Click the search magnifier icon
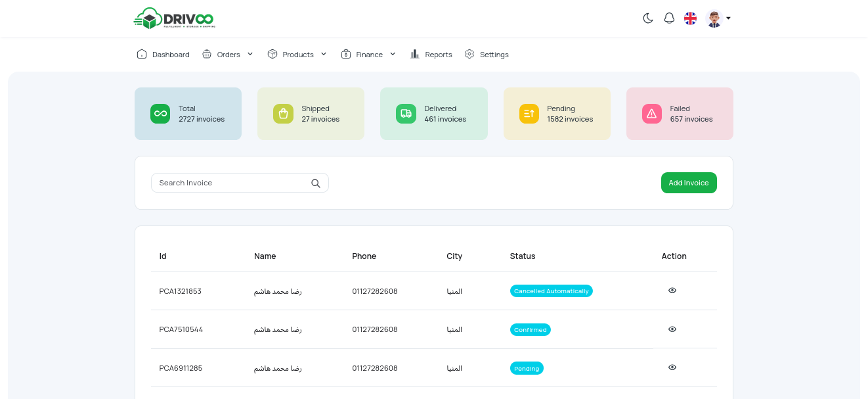The height and width of the screenshot is (399, 868). pyautogui.click(x=316, y=183)
